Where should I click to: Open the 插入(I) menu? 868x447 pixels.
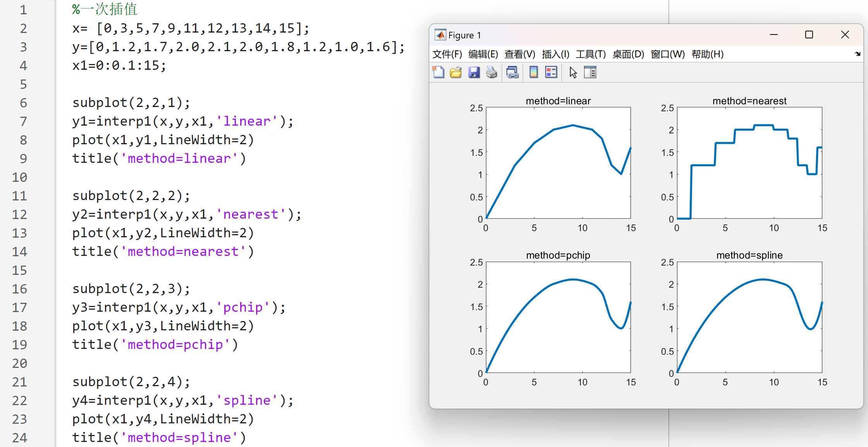click(556, 54)
